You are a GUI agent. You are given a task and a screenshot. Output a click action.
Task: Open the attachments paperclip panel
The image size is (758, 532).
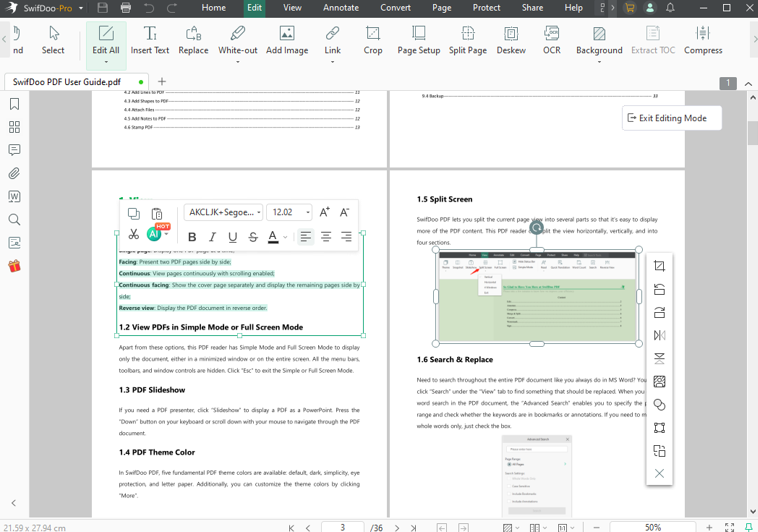click(15, 173)
